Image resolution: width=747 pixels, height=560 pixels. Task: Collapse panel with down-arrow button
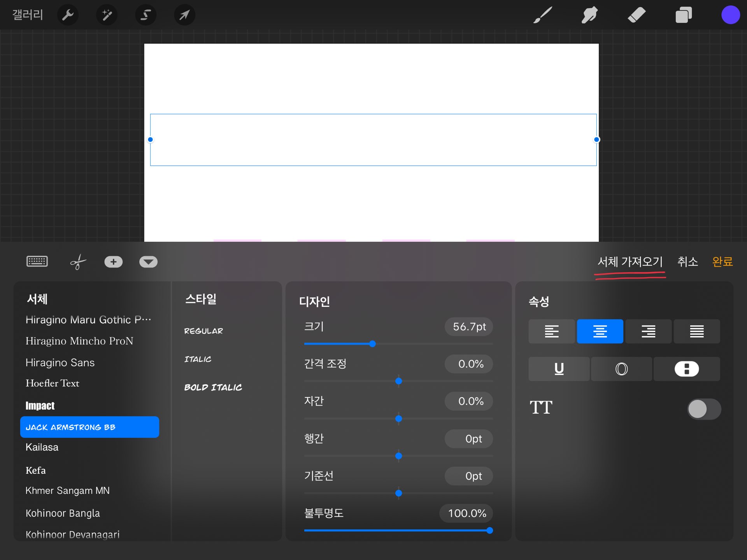coord(148,262)
